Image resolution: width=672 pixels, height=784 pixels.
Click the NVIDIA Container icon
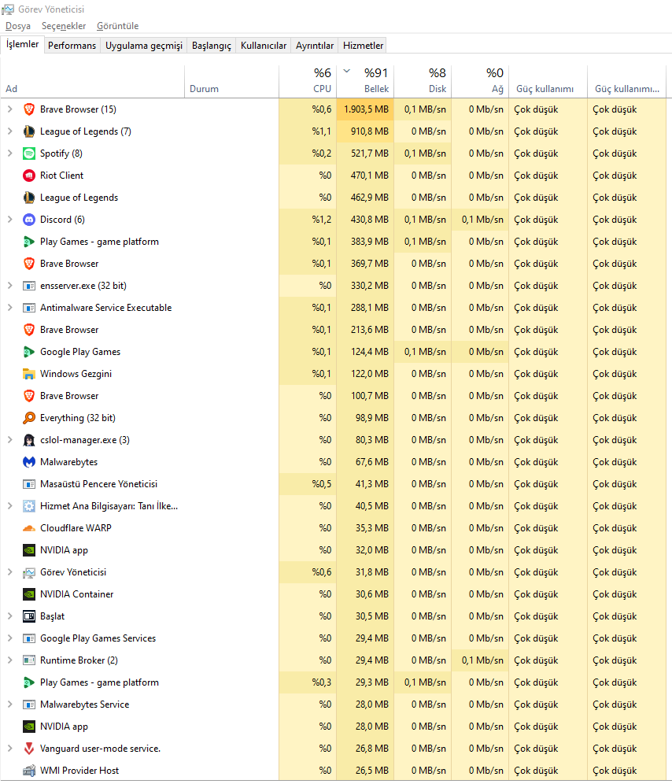click(x=29, y=594)
